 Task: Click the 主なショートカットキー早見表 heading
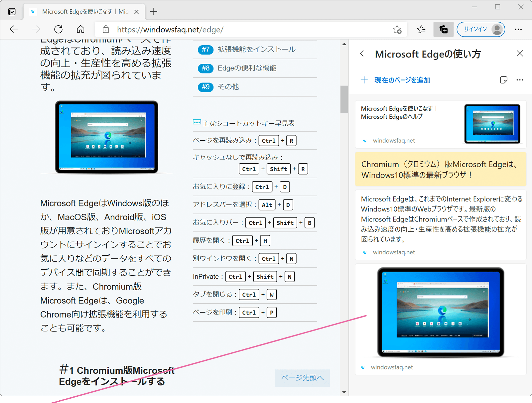248,123
